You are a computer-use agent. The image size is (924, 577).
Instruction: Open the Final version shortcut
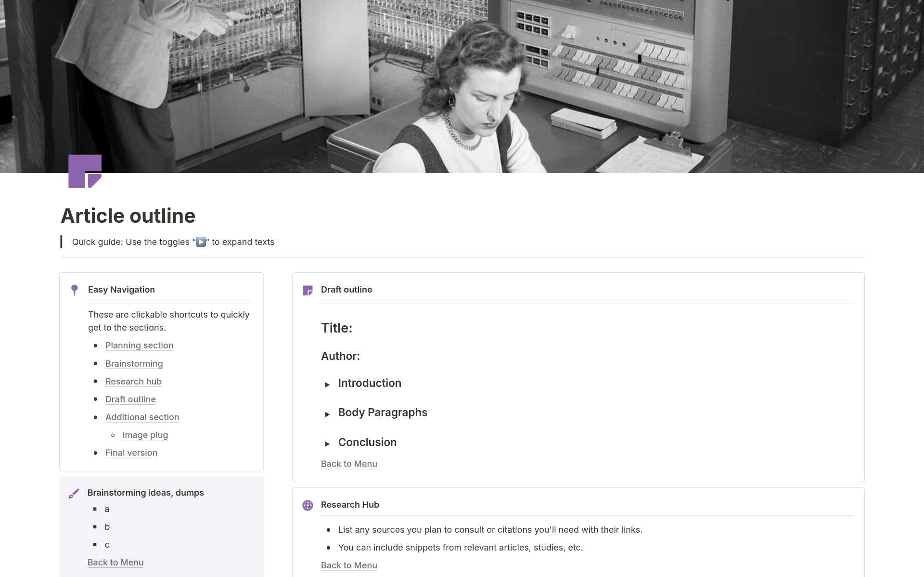pos(131,453)
